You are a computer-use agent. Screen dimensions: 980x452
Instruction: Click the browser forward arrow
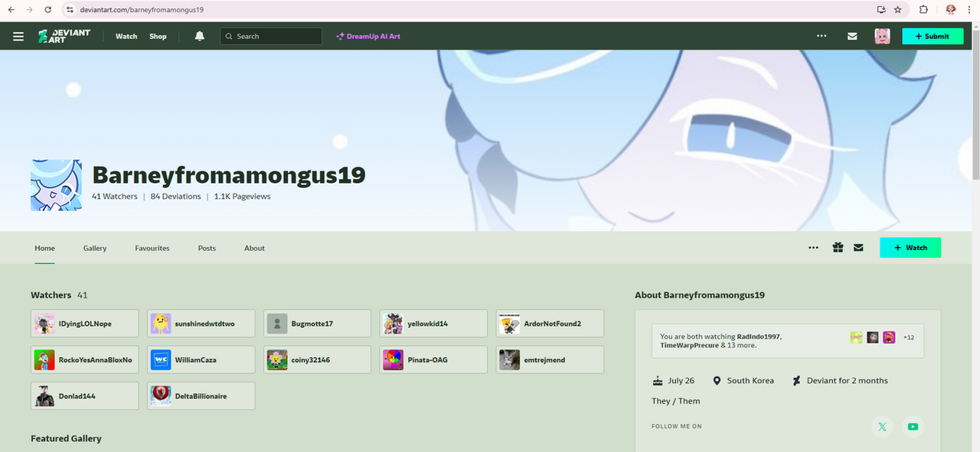[x=29, y=9]
